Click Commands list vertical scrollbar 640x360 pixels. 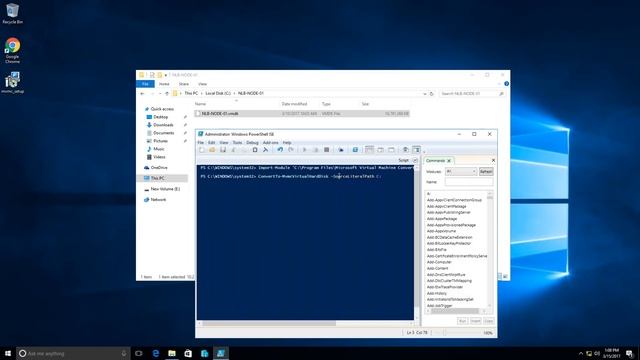[490, 249]
